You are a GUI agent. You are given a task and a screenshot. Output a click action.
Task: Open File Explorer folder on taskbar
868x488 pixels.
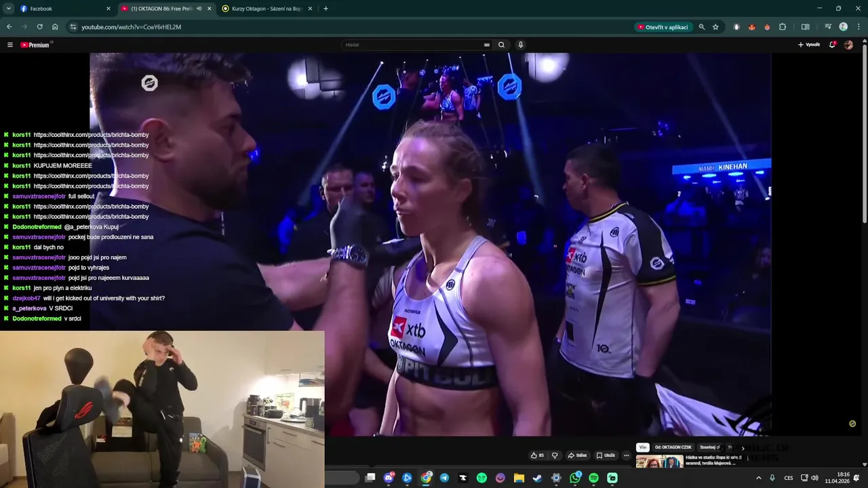(519, 478)
